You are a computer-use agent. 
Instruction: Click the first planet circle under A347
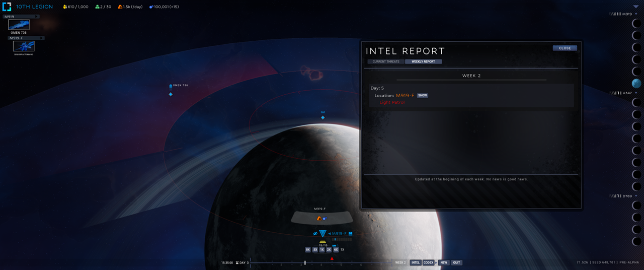click(637, 103)
